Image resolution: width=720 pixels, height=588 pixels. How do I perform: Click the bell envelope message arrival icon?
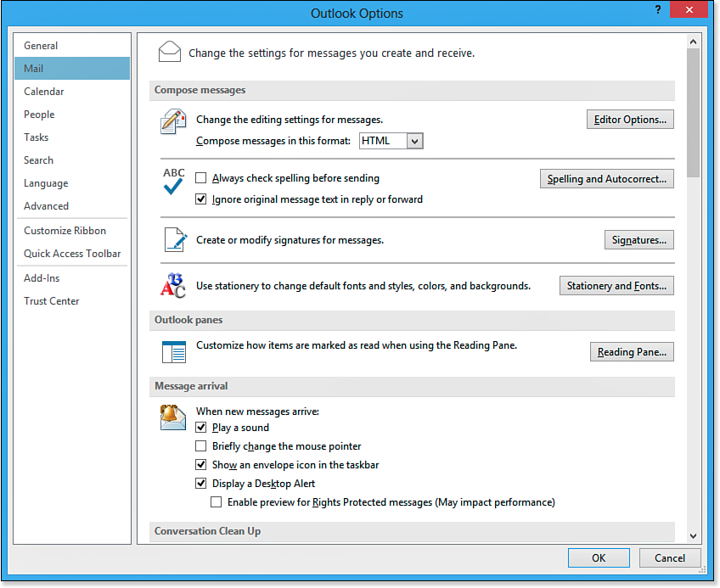pos(173,417)
